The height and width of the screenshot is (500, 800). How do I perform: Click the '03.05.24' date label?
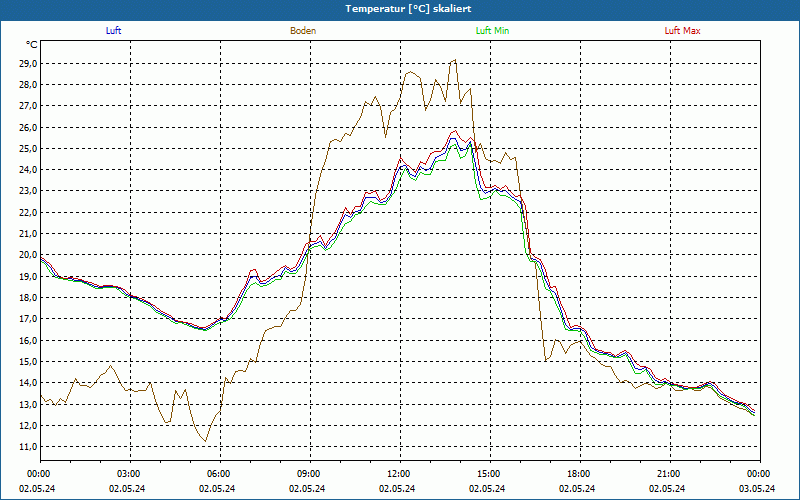coord(757,488)
